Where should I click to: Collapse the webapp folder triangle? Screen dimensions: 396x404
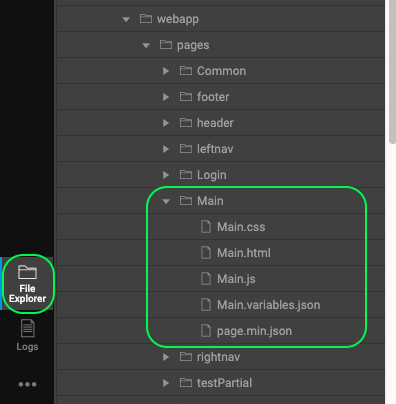(x=126, y=19)
